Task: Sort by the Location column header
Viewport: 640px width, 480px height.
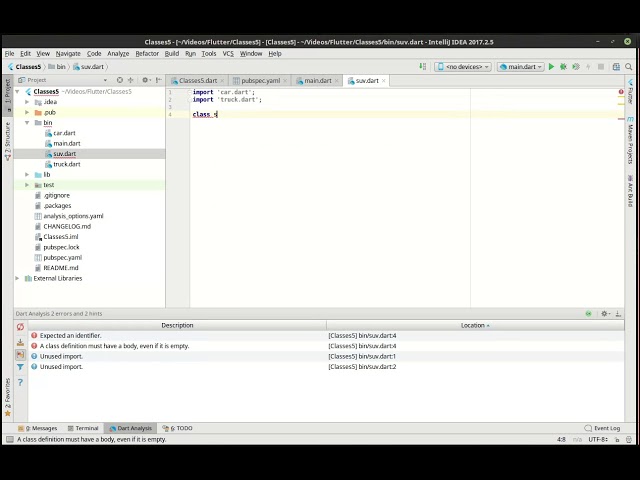Action: click(475, 325)
